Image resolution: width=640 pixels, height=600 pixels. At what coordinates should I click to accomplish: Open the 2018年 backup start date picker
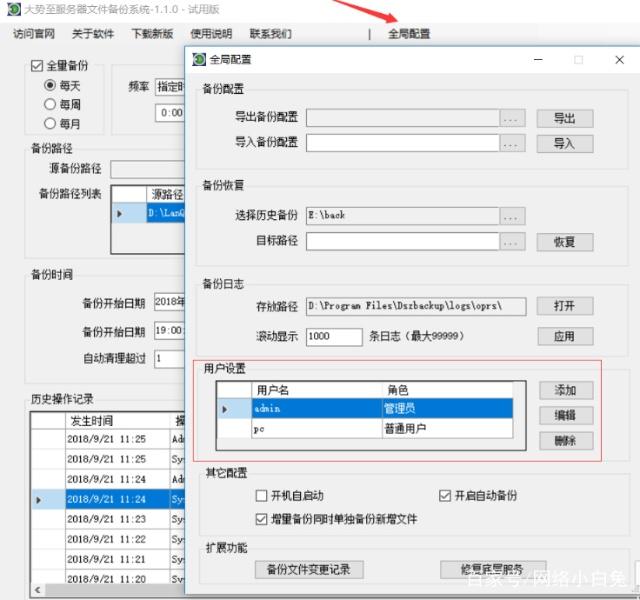point(169,302)
